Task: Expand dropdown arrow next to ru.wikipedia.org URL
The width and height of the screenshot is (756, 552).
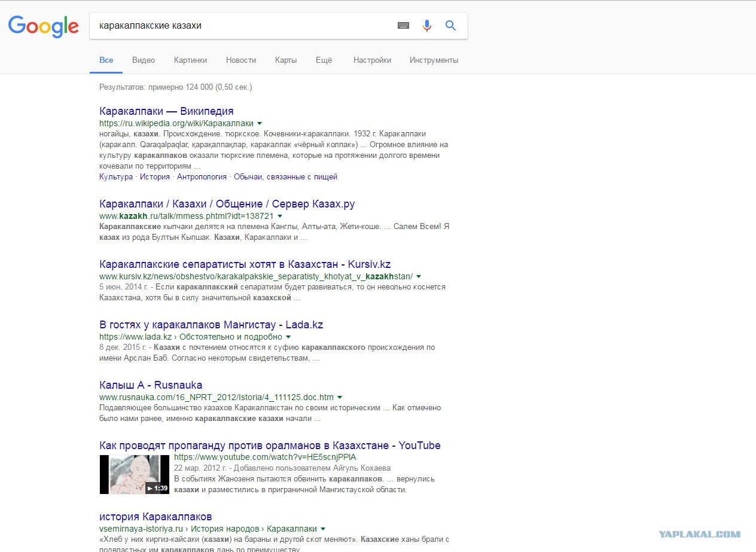Action: tap(259, 124)
